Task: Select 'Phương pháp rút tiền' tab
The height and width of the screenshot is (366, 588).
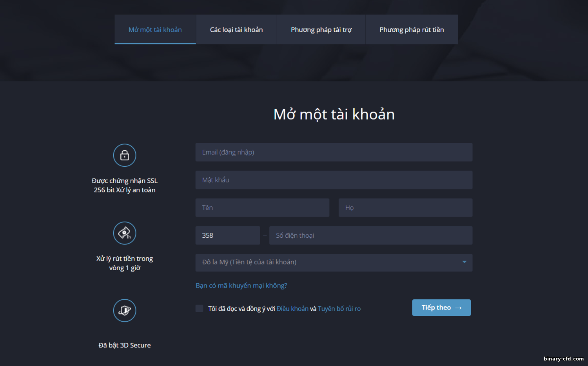Action: pos(412,29)
